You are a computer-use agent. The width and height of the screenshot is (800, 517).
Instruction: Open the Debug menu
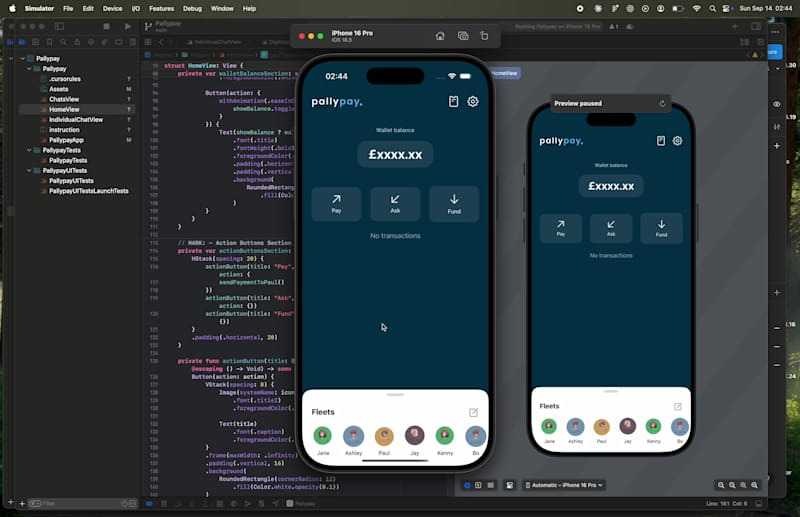(192, 9)
